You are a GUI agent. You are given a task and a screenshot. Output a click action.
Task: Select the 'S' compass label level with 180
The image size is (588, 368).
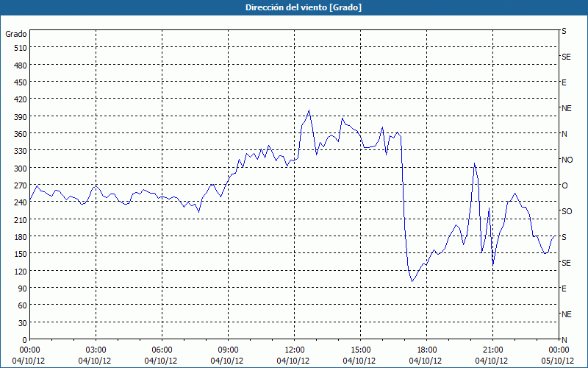pyautogui.click(x=564, y=237)
